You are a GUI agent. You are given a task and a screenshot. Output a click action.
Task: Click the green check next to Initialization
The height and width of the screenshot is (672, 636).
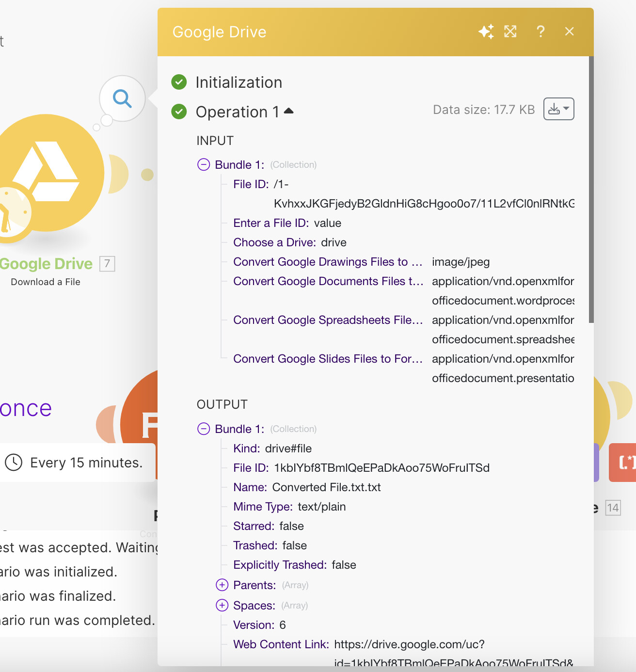point(179,82)
